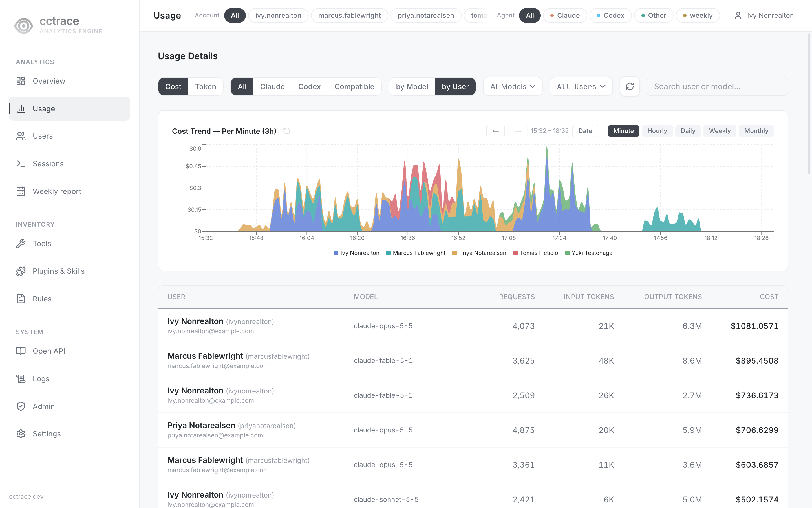This screenshot has width=812, height=508.
Task: Switch chart to Monthly granularity
Action: coord(756,131)
